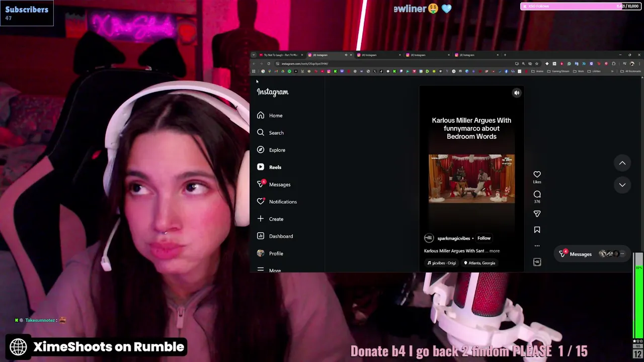Open Reels in the Instagram sidebar
This screenshot has height=362, width=644.
269,167
